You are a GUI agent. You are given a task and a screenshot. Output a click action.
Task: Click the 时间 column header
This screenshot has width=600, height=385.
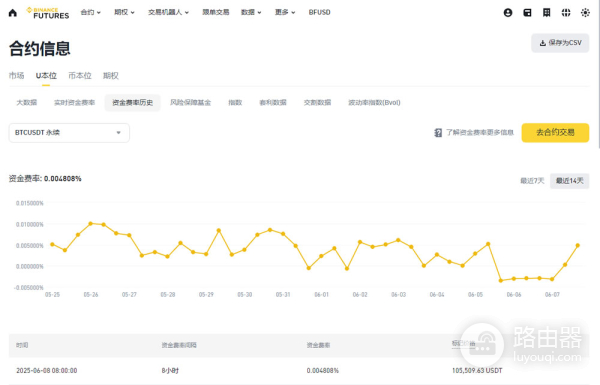pyautogui.click(x=22, y=345)
